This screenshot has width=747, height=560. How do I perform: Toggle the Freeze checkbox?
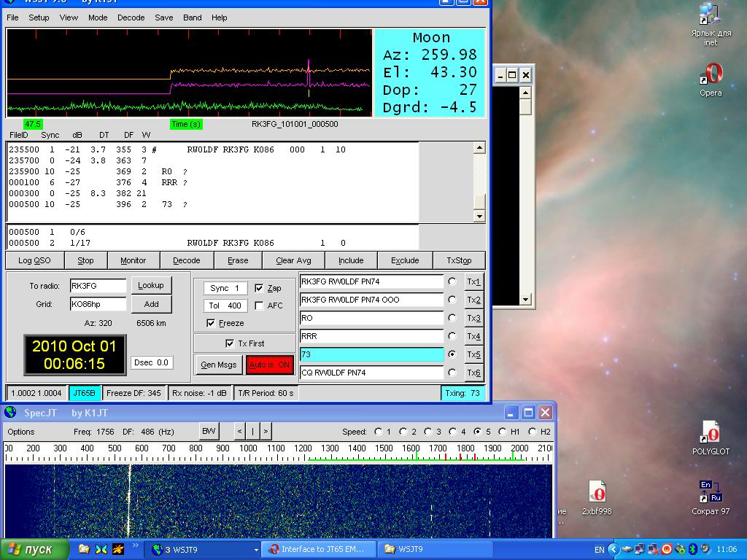(x=211, y=323)
